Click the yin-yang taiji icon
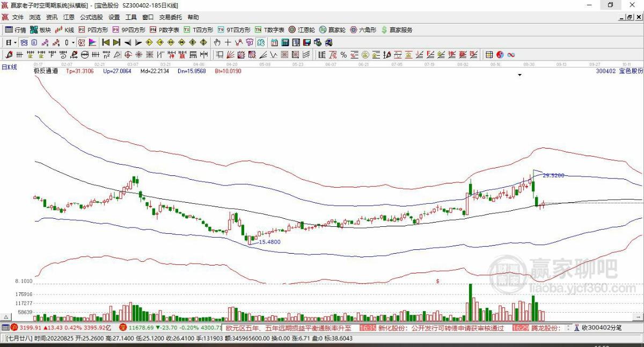Image resolution: width=644 pixels, height=347 pixels. click(500, 54)
